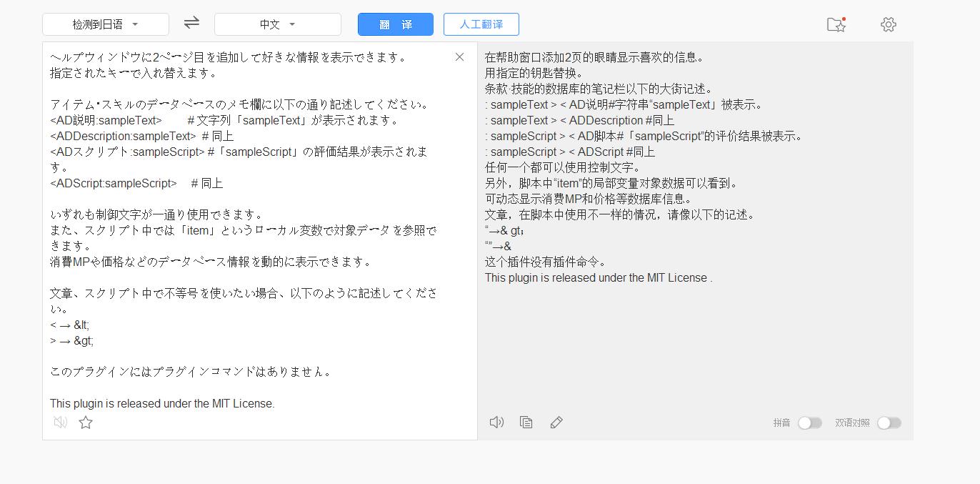This screenshot has height=484, width=980.
Task: Star the source text as favorite
Action: pos(86,423)
